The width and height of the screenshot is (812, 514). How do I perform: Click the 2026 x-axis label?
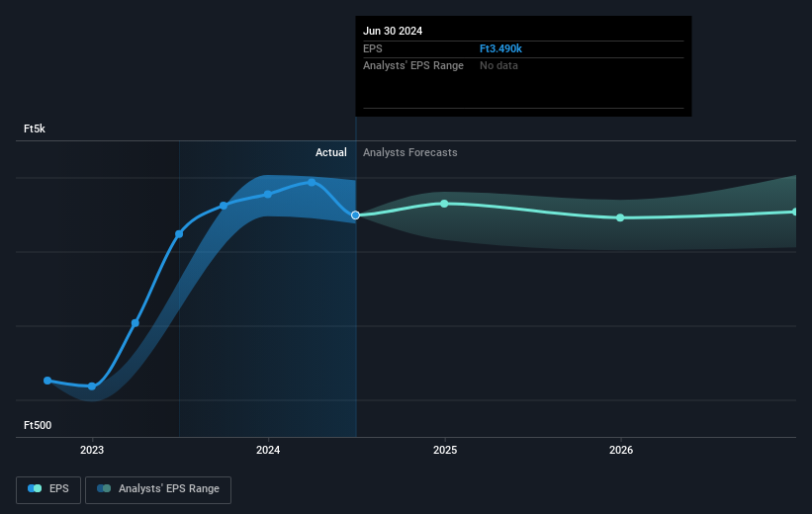click(x=621, y=450)
